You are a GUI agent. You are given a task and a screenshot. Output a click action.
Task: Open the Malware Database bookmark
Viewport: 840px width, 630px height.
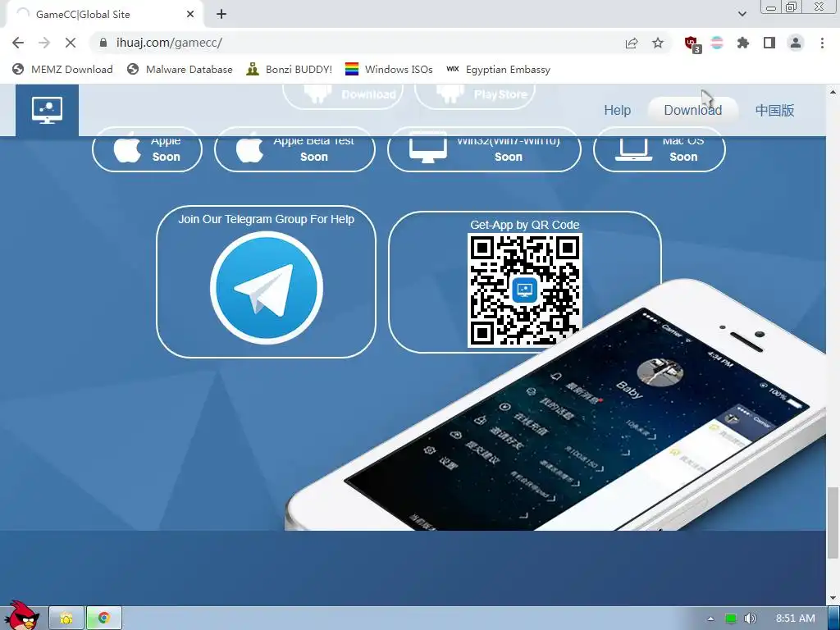[180, 69]
